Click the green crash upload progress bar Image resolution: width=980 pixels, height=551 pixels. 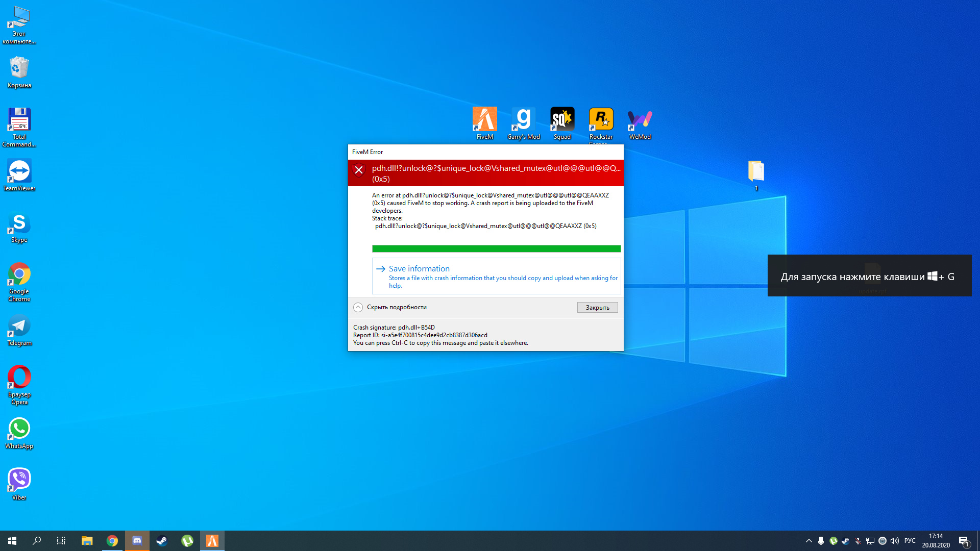[496, 249]
